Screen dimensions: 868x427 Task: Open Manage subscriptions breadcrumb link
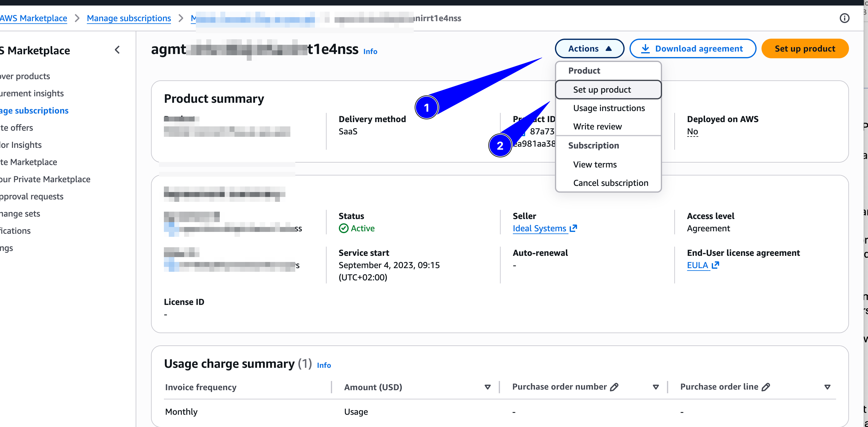(129, 18)
